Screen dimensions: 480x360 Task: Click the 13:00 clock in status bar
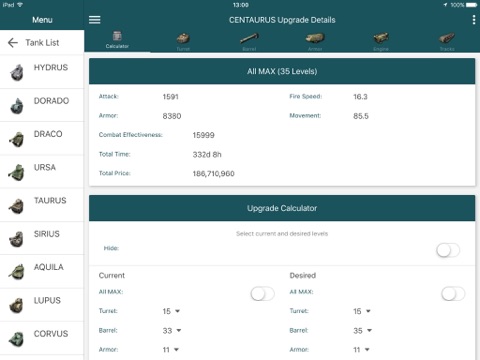[x=240, y=5]
